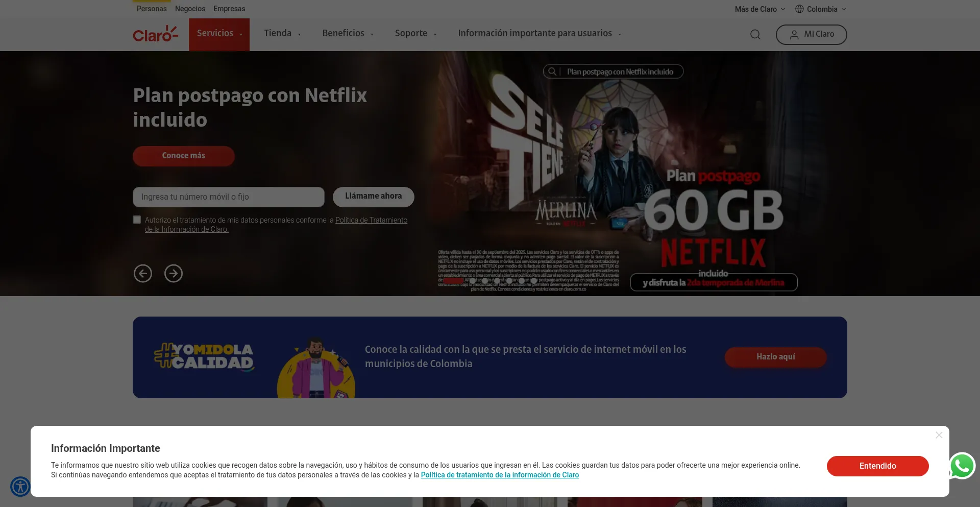Expand the Tienda menu
Image resolution: width=980 pixels, height=507 pixels.
(x=282, y=34)
